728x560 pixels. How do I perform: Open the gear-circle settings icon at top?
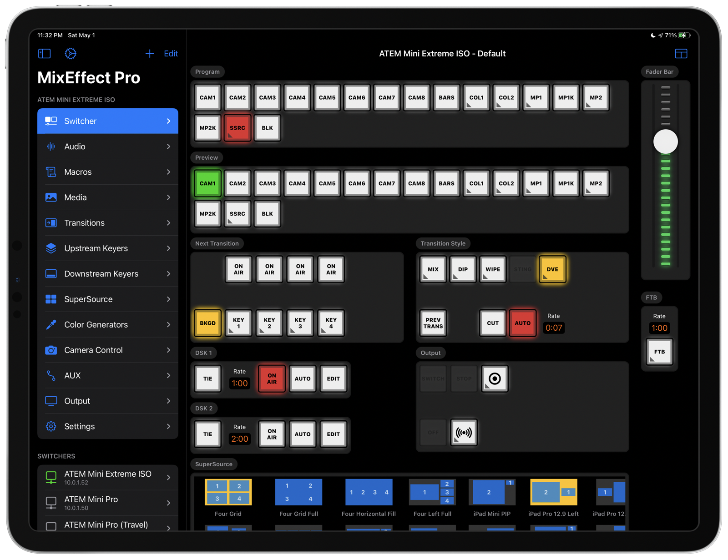(71, 54)
